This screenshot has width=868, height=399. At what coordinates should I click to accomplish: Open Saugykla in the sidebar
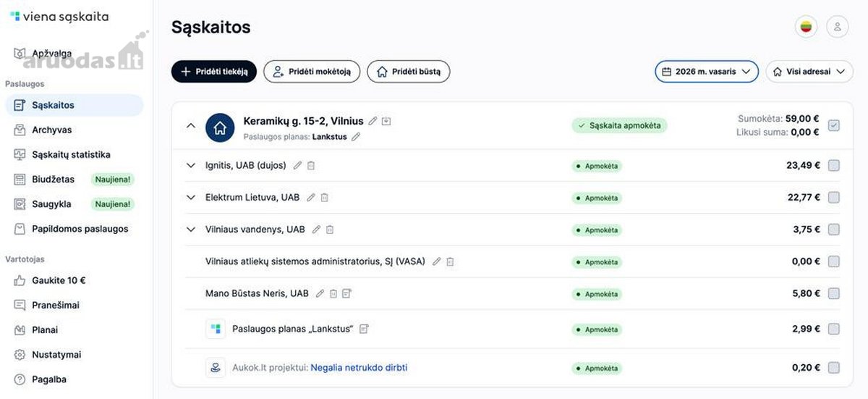pos(74,204)
